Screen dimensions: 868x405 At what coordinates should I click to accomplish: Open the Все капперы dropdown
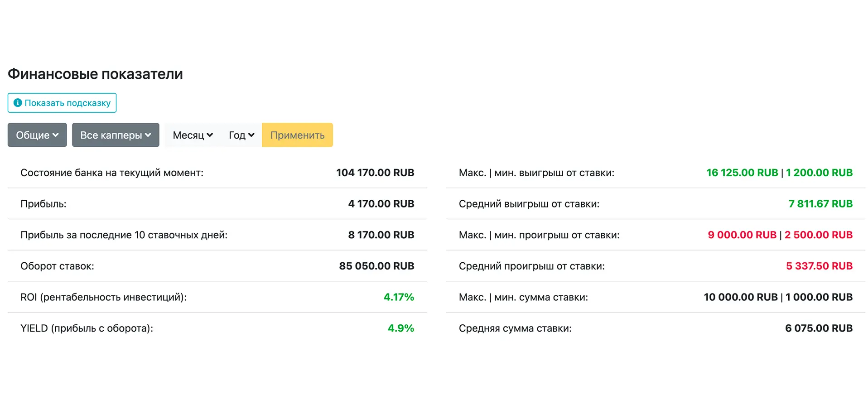pyautogui.click(x=116, y=135)
